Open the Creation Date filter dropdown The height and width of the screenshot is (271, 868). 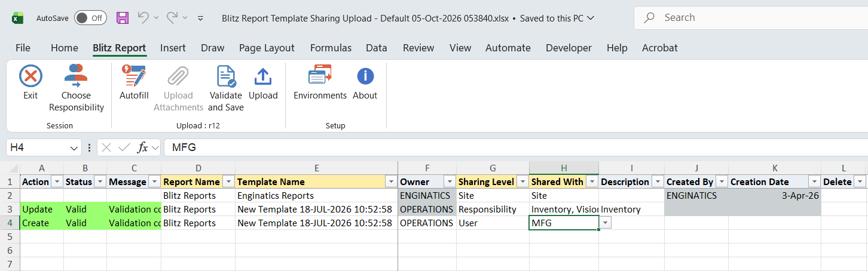click(x=814, y=181)
